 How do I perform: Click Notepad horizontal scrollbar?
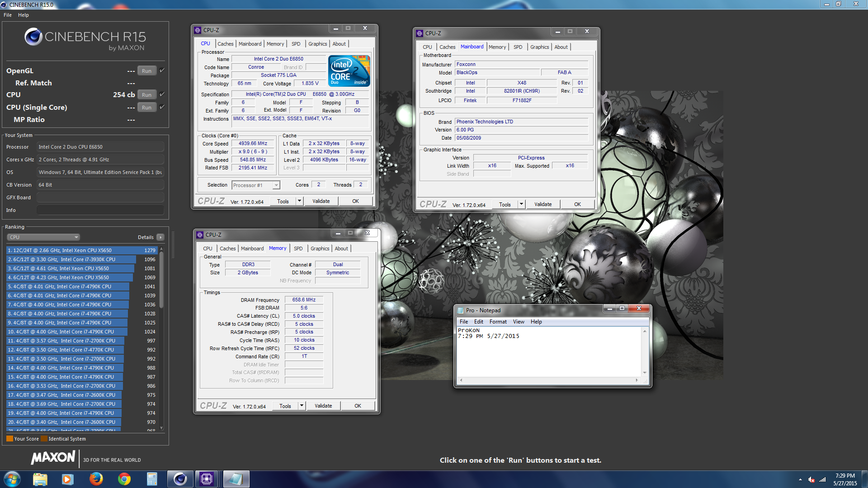pos(549,380)
